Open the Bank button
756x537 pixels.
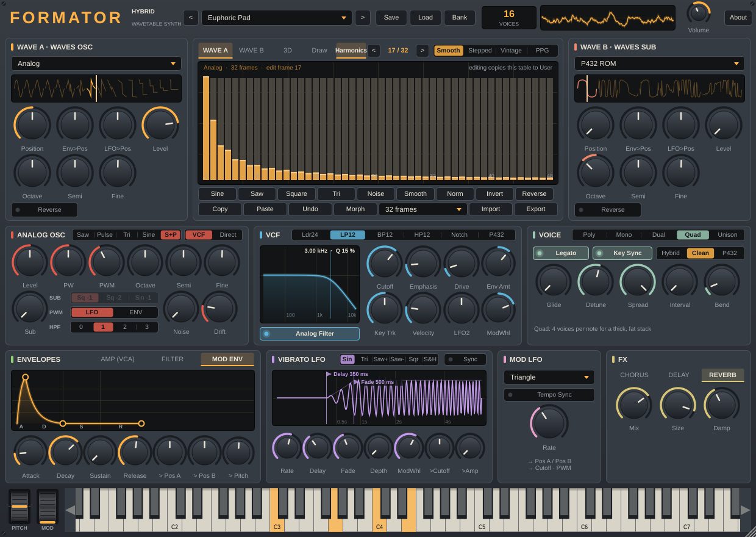coord(460,18)
